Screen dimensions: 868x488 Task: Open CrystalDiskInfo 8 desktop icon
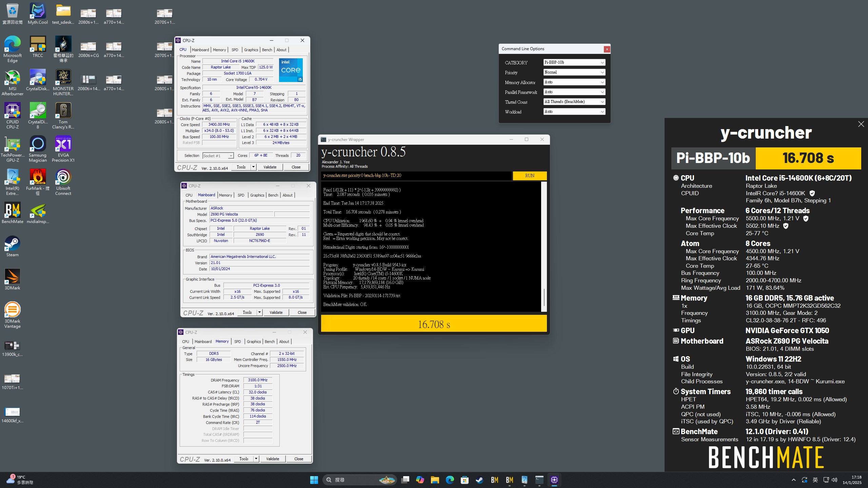point(38,116)
